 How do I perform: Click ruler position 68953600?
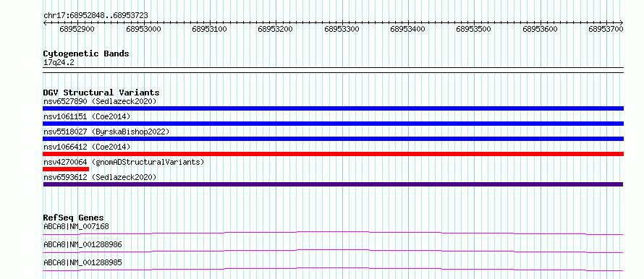pyautogui.click(x=540, y=29)
